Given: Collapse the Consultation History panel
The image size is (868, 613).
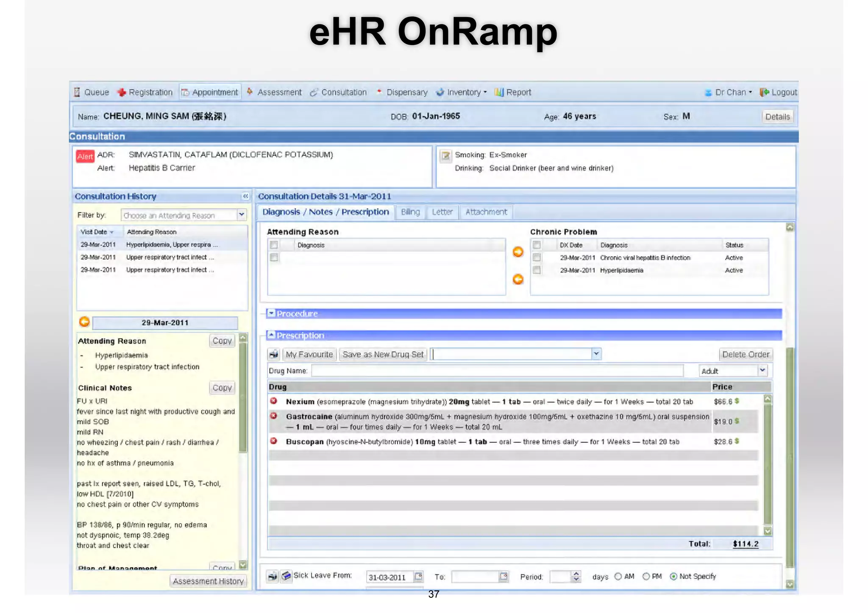Looking at the screenshot, I should click(245, 196).
